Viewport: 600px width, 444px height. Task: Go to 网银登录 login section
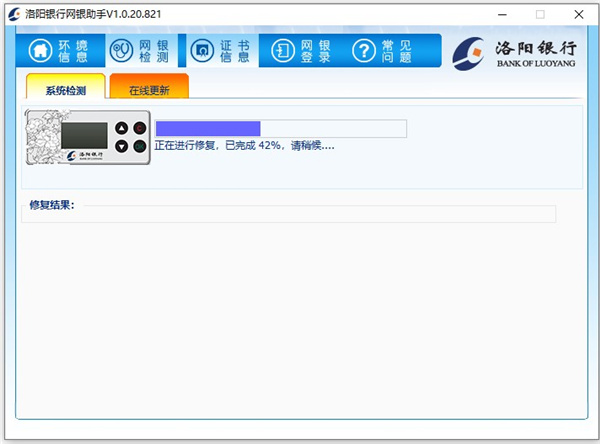[x=300, y=51]
